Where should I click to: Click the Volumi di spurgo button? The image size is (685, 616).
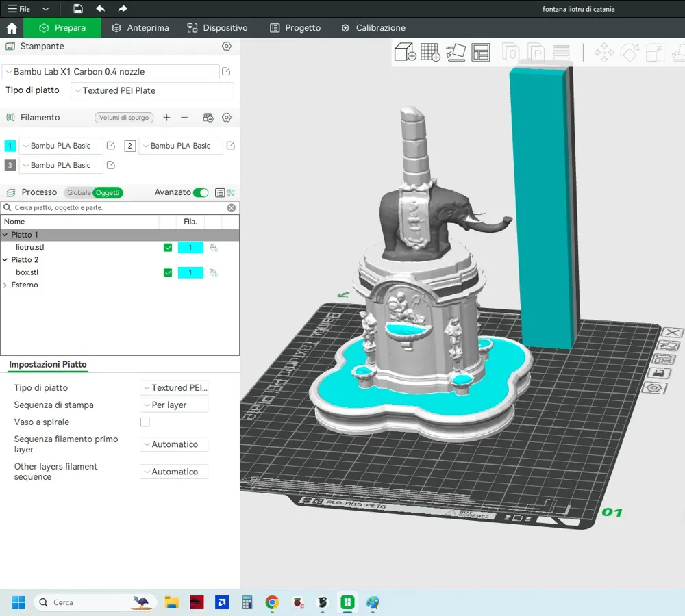tap(124, 118)
